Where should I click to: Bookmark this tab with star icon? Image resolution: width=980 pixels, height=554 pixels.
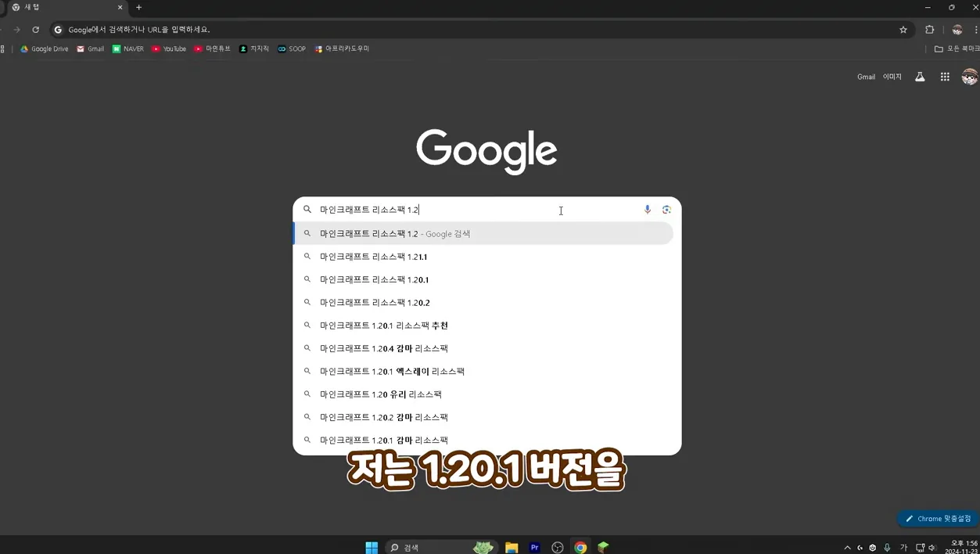903,30
